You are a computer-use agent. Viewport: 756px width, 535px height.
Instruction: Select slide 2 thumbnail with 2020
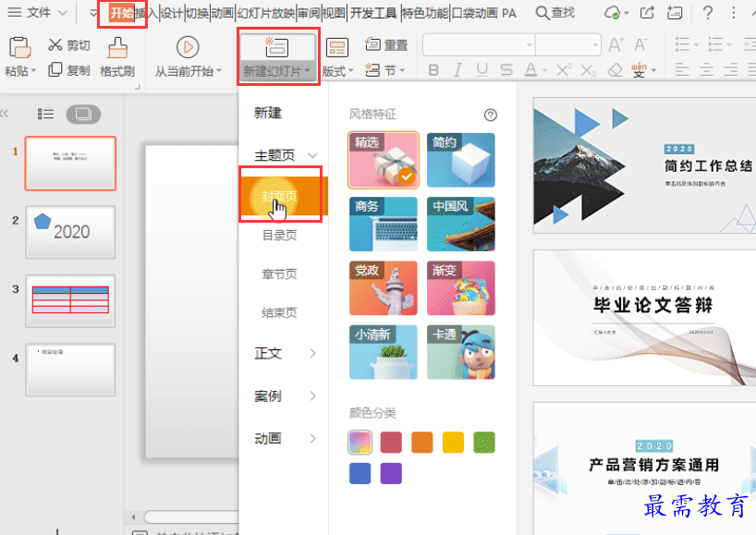[x=70, y=232]
